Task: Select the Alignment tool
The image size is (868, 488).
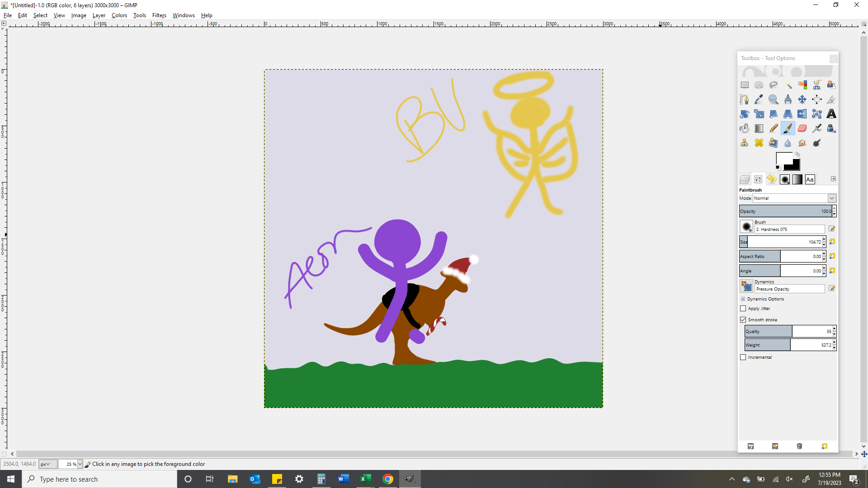Action: (x=817, y=99)
